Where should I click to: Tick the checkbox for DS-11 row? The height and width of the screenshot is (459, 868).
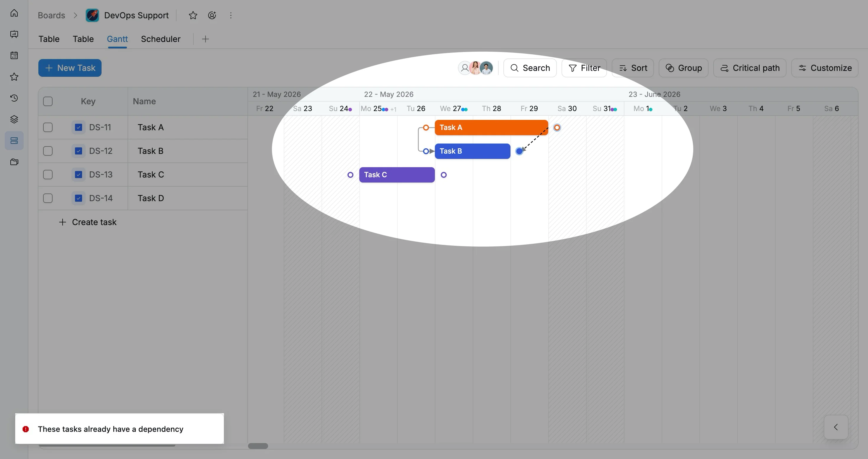click(x=48, y=127)
